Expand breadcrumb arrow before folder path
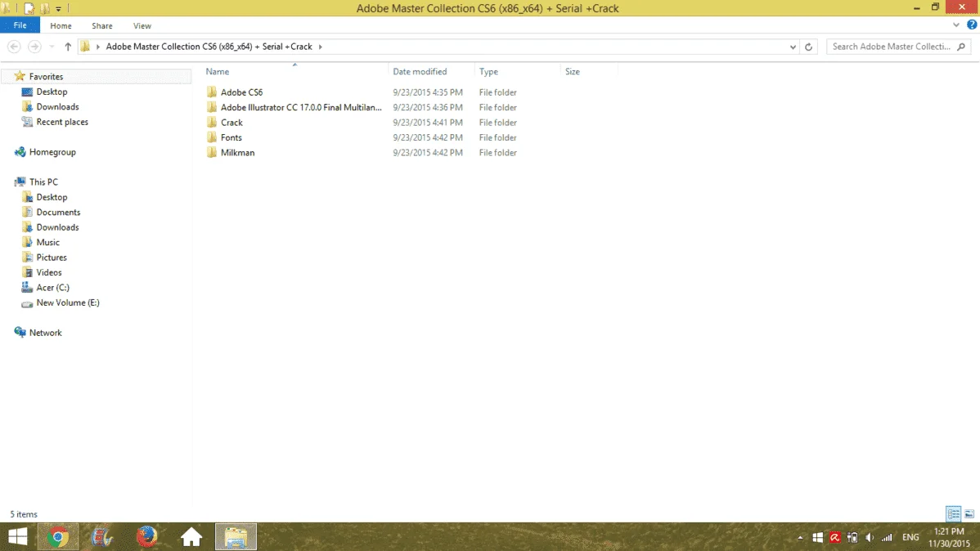The width and height of the screenshot is (980, 551). (x=98, y=47)
